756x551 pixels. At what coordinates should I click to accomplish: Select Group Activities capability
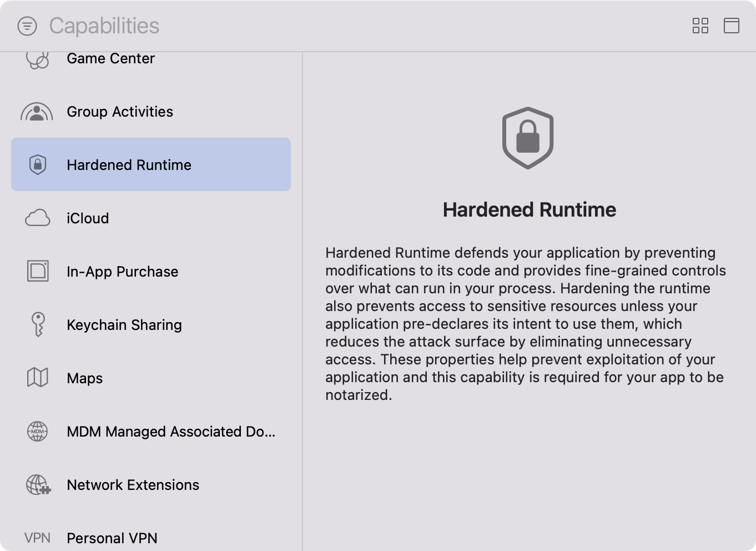151,111
